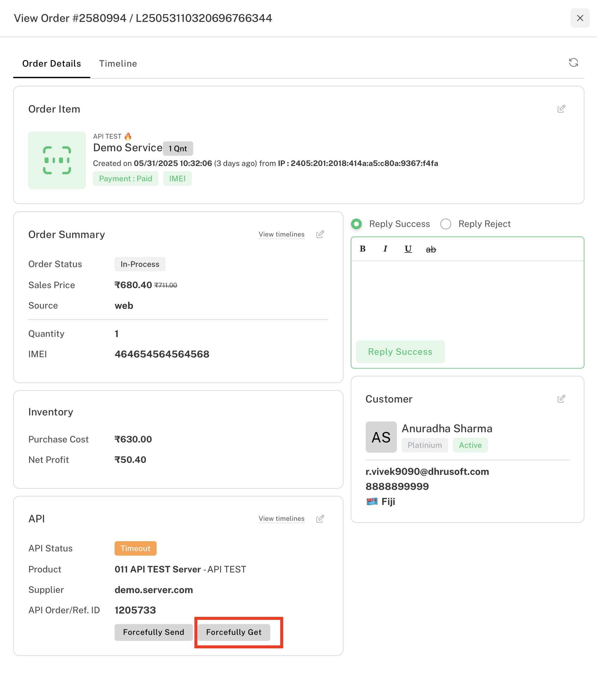Click the Forcefully Get button

[234, 632]
